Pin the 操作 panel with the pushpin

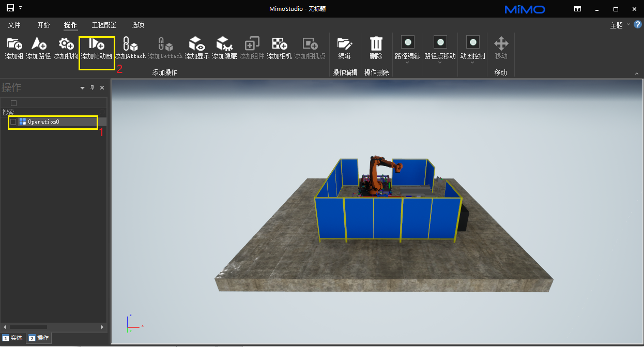(93, 88)
